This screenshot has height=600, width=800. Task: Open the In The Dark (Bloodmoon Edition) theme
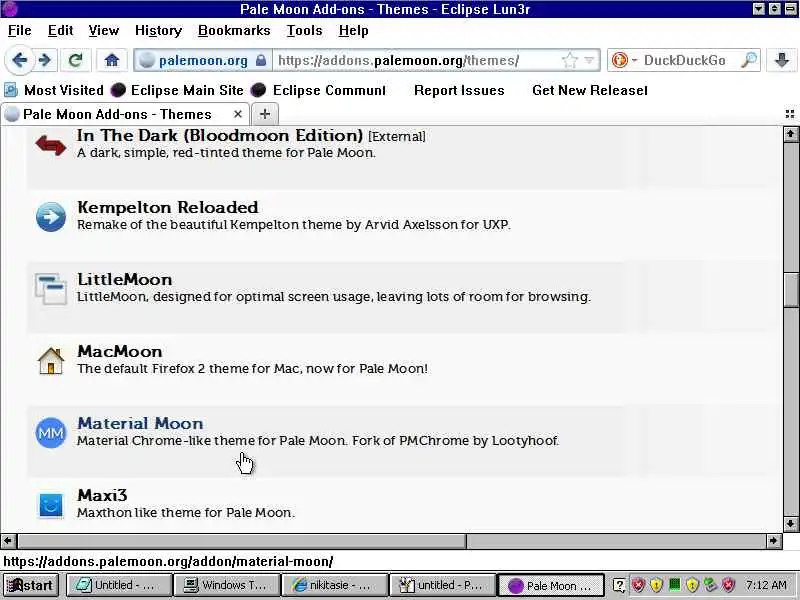coord(219,136)
